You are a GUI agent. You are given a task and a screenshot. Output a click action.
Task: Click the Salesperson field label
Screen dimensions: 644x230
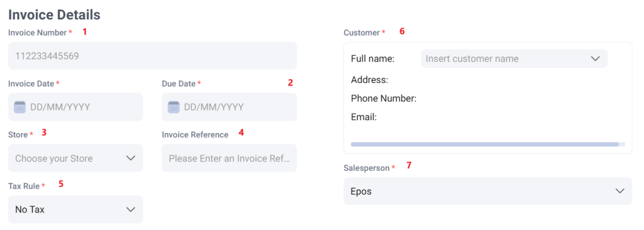click(x=367, y=168)
